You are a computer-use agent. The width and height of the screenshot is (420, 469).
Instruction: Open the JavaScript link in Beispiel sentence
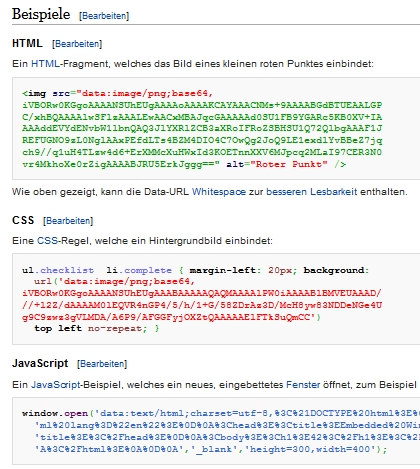pyautogui.click(x=56, y=385)
